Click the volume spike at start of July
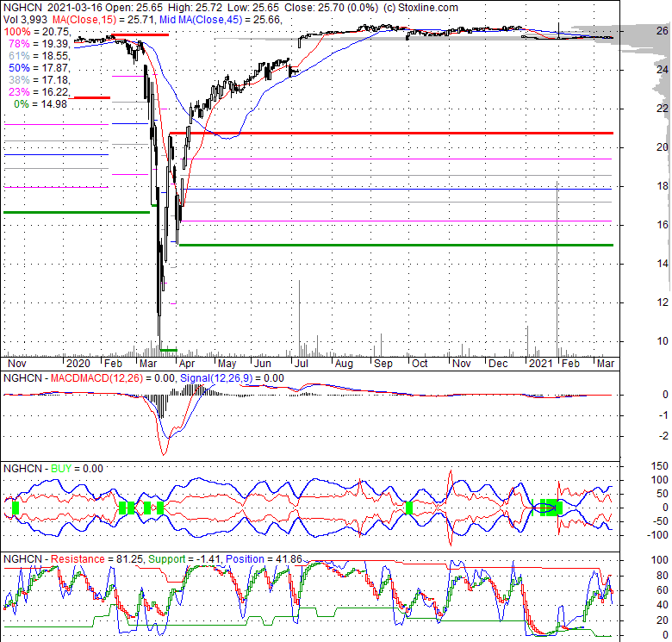 tap(299, 318)
